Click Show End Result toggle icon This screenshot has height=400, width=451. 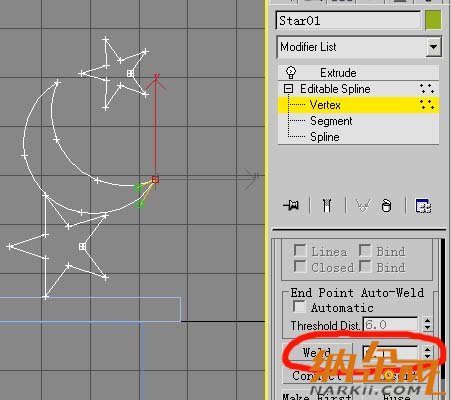click(x=327, y=205)
